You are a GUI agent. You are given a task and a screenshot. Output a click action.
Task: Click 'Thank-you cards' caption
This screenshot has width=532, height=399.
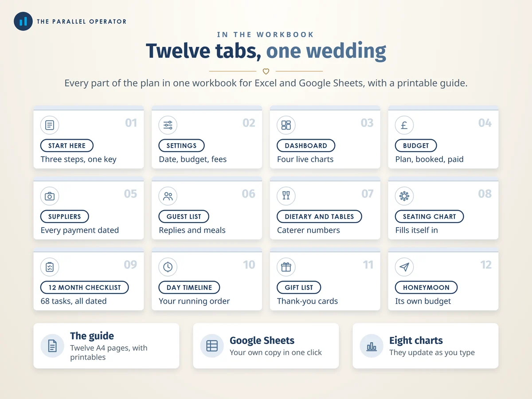pos(308,301)
